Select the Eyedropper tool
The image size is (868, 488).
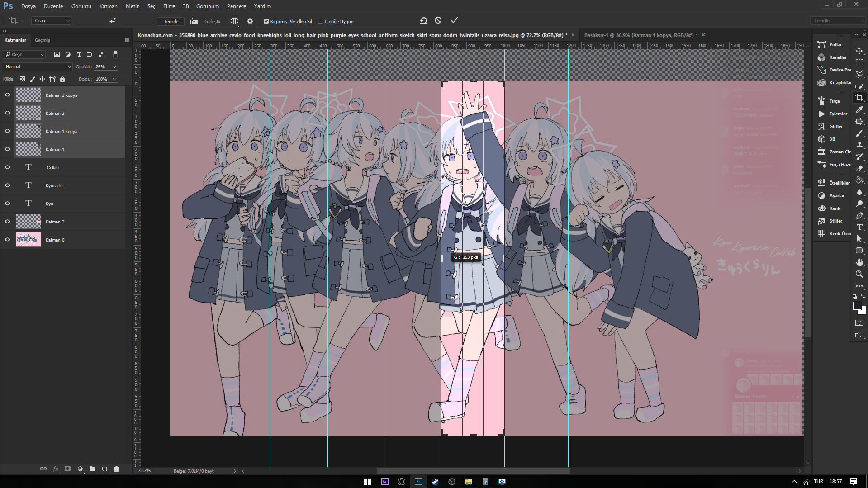tap(859, 109)
